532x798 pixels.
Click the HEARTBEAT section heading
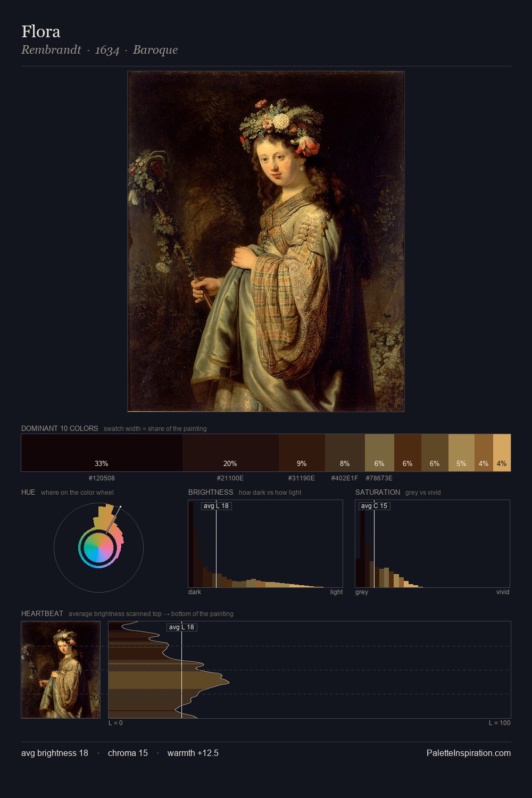point(42,613)
